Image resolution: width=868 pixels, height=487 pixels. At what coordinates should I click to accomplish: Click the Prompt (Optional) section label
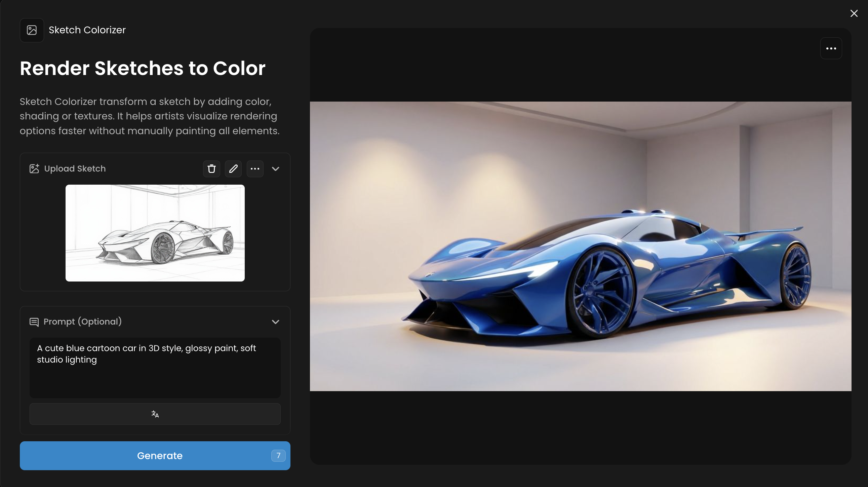(x=83, y=322)
